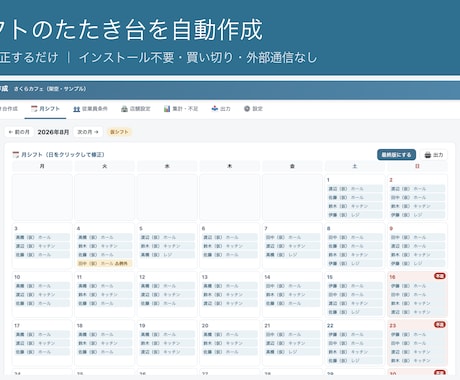Click the day 16 date number

392,277
